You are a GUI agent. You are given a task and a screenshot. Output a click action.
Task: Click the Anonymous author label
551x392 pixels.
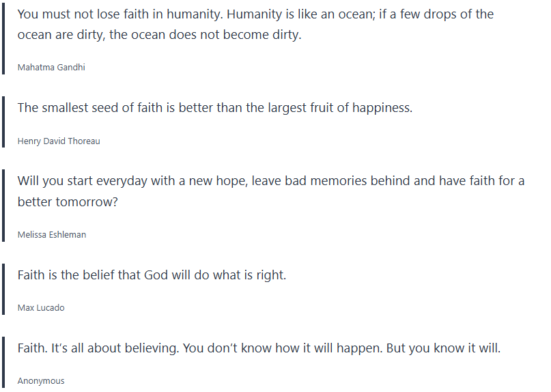(x=41, y=381)
